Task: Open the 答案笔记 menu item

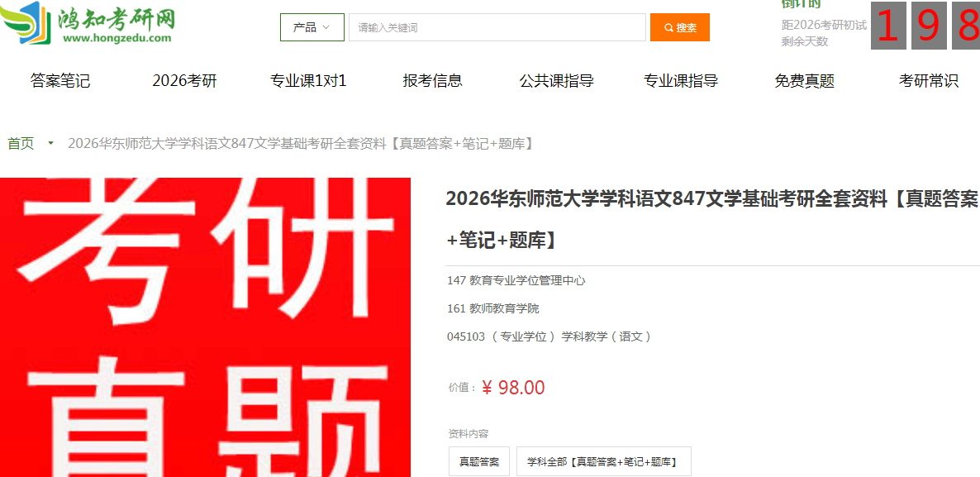Action: [x=60, y=81]
